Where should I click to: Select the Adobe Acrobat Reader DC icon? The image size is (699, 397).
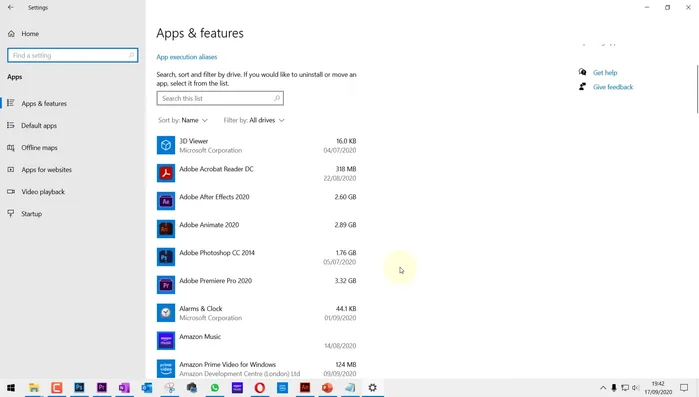pyautogui.click(x=166, y=173)
